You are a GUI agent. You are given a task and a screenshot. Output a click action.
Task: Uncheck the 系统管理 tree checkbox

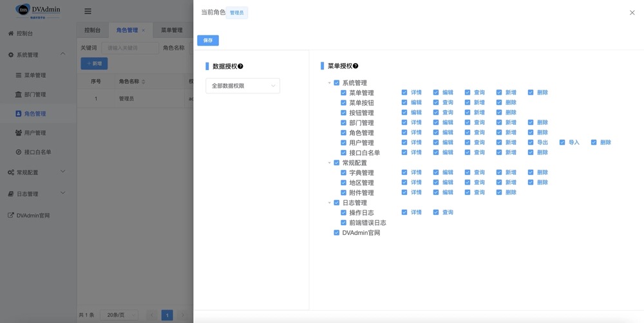click(337, 83)
